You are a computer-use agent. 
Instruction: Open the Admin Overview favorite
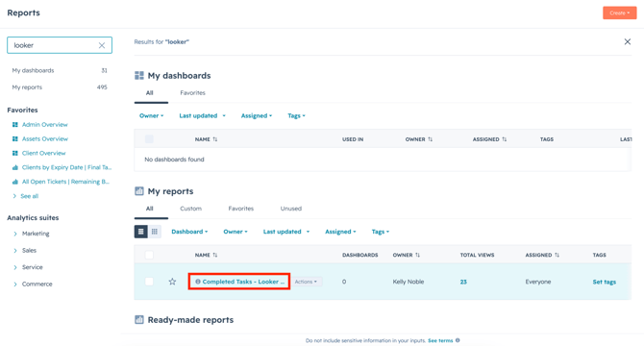coord(45,124)
